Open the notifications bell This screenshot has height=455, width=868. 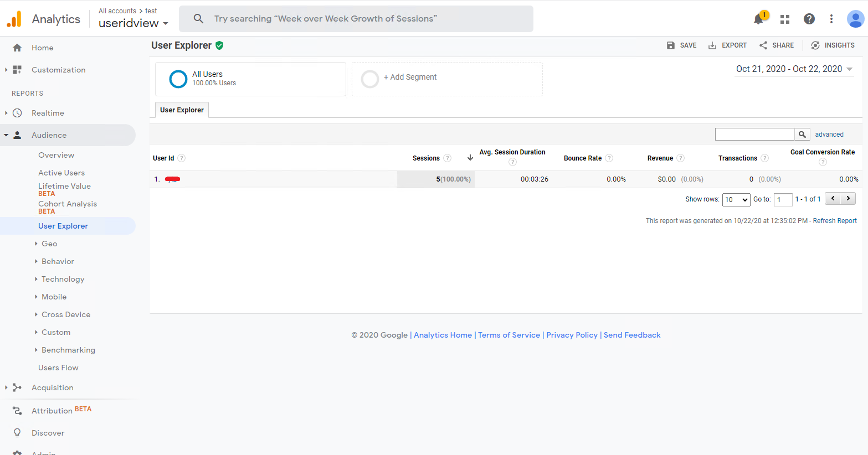(758, 19)
